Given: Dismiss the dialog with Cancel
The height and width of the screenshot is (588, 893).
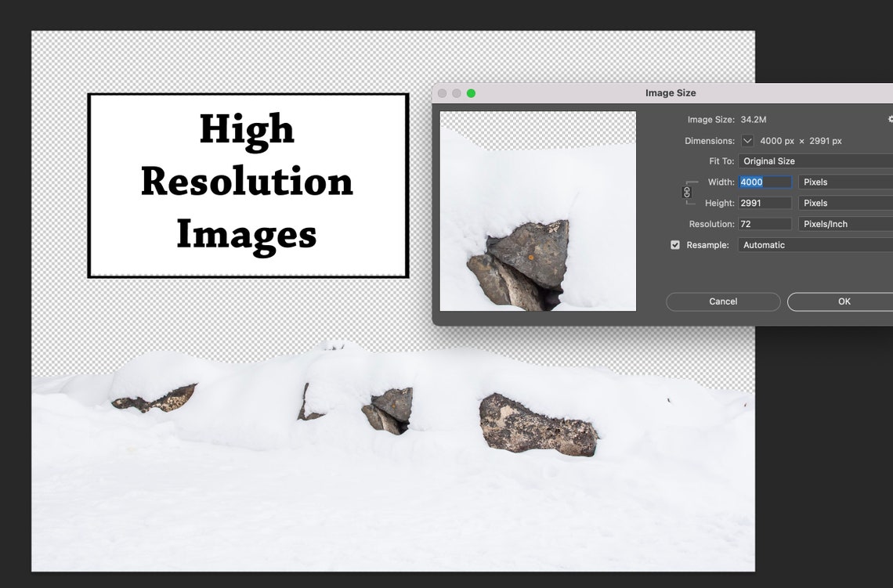Looking at the screenshot, I should click(722, 301).
